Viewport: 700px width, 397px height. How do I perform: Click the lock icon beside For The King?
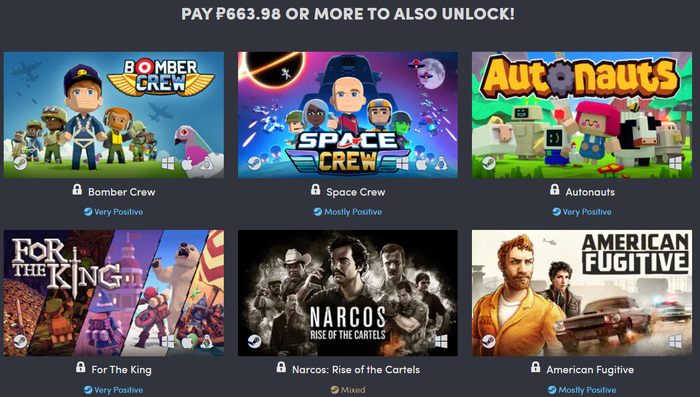[80, 368]
